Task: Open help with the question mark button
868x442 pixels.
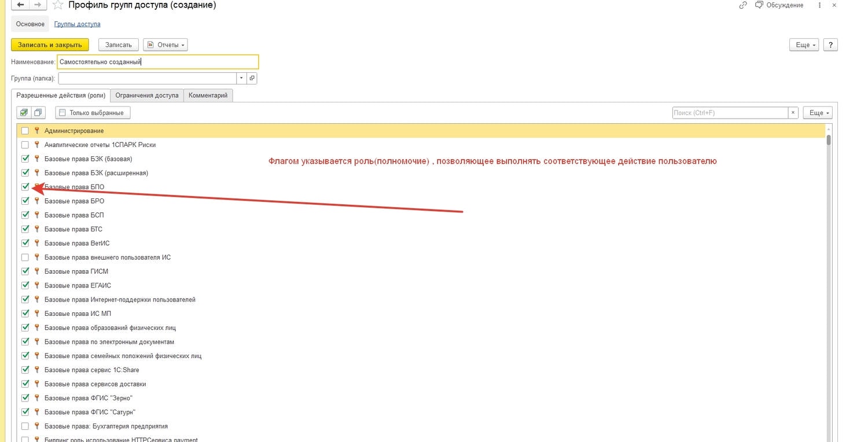Action: point(830,45)
